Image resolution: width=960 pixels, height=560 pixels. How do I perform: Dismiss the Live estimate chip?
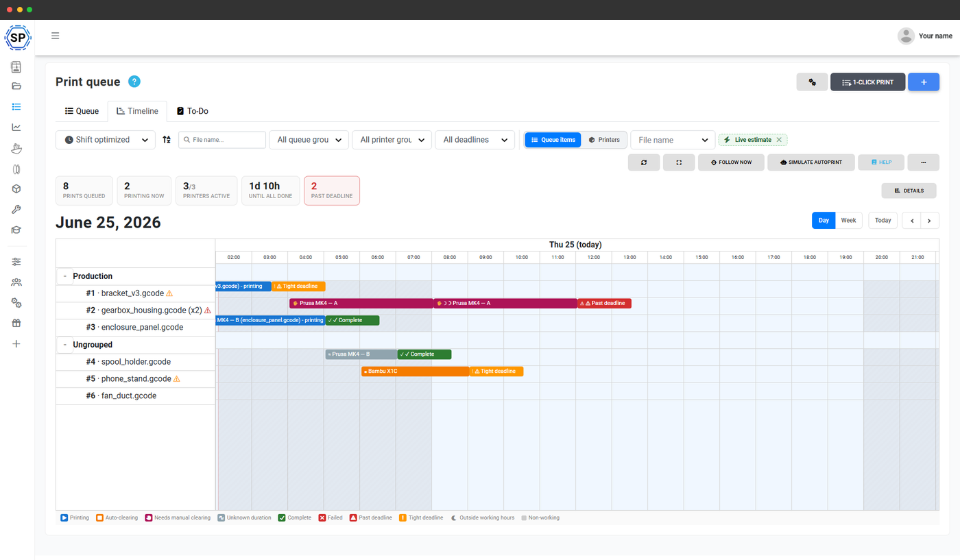tap(779, 140)
